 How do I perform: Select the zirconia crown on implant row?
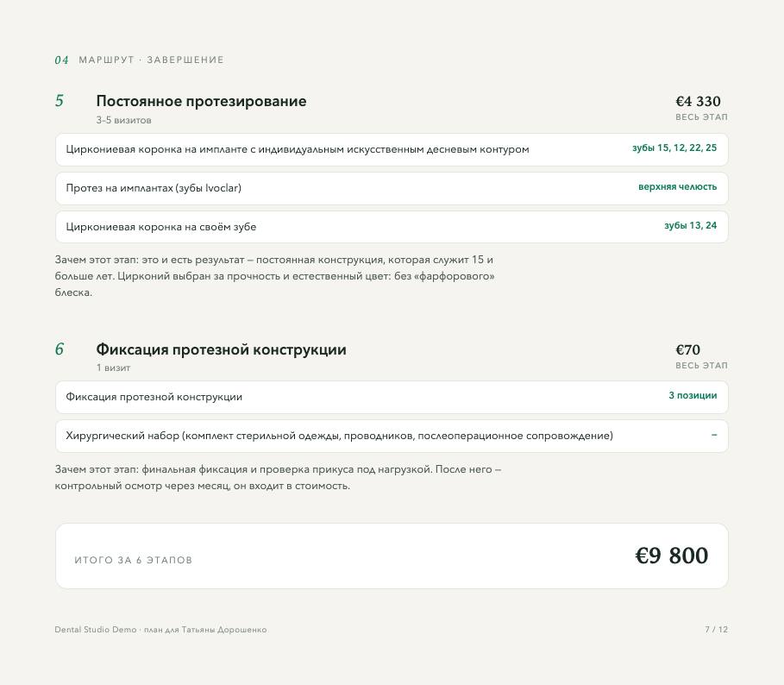[x=392, y=149]
